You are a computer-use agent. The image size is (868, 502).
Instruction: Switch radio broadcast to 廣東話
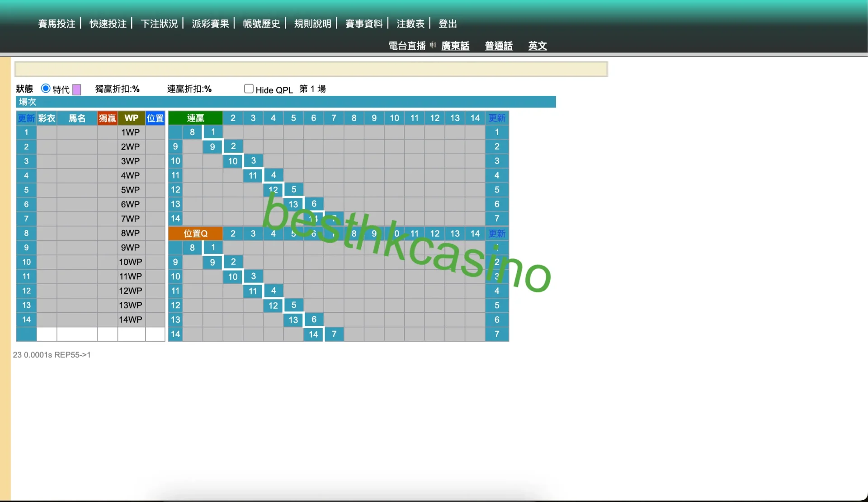(455, 46)
